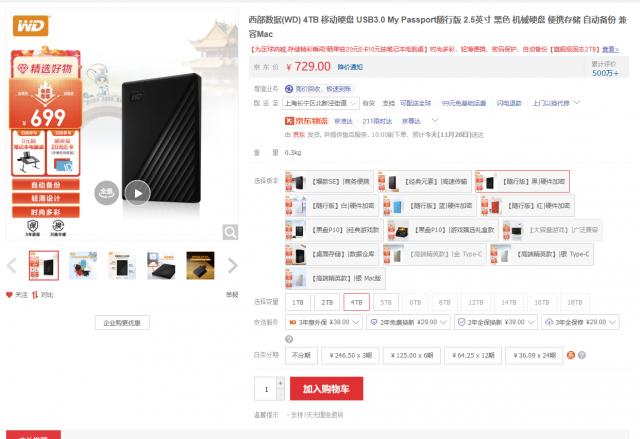Click the heart follow icon
Image resolution: width=640 pixels, height=439 pixels.
[x=9, y=295]
